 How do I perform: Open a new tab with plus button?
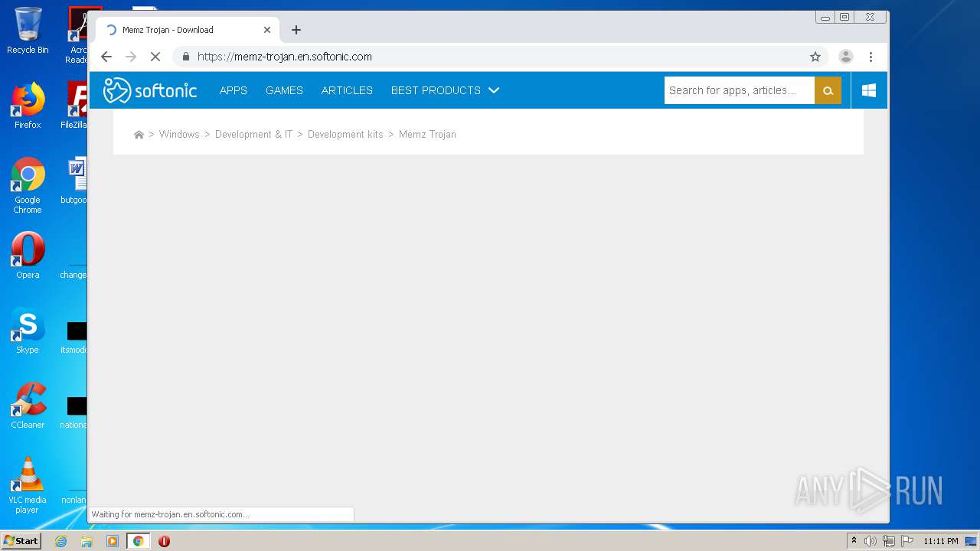(x=296, y=30)
